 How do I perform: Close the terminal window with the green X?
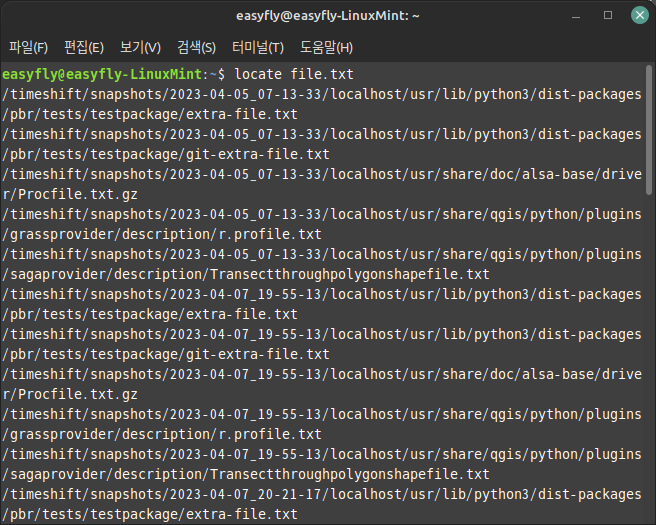point(640,15)
